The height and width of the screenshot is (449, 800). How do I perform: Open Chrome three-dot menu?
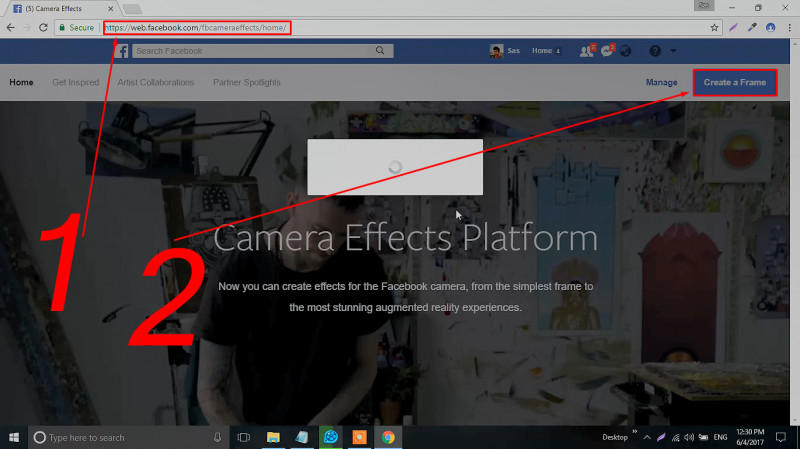[789, 28]
